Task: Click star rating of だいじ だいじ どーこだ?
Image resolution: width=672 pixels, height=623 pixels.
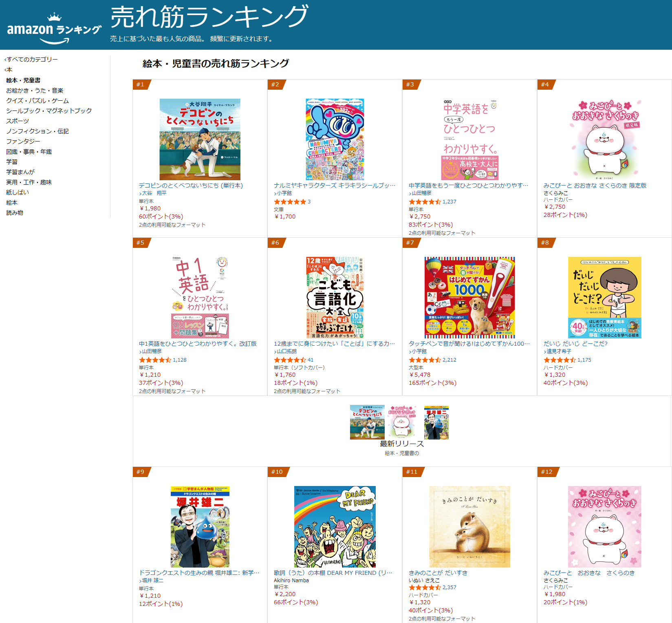Action: (x=560, y=360)
